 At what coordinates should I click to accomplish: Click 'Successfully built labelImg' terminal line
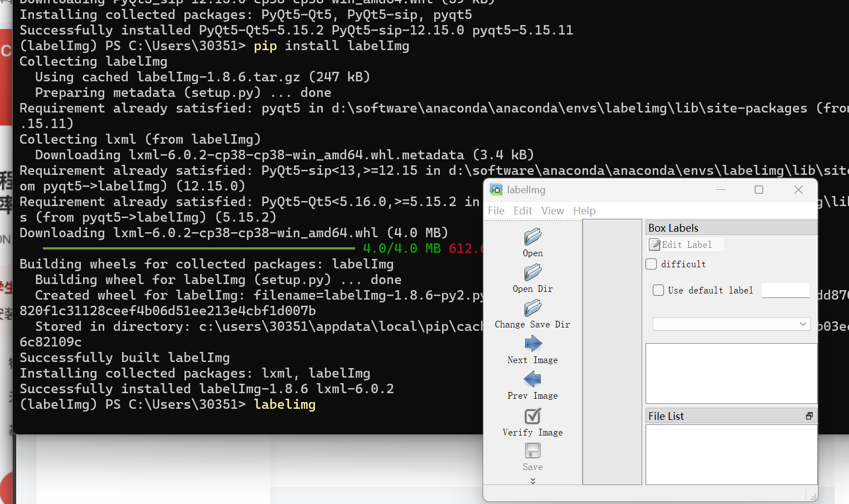click(125, 358)
